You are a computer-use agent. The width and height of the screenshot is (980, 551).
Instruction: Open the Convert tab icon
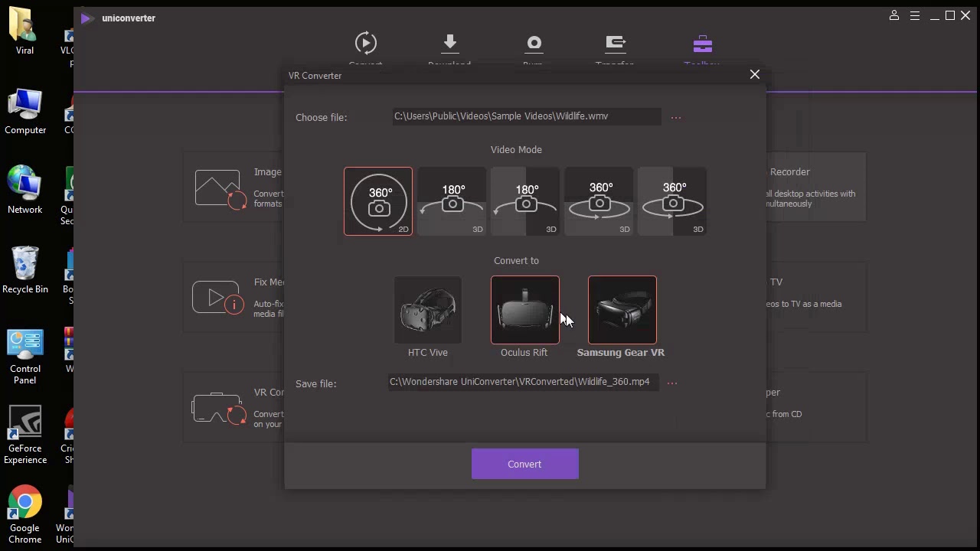click(x=366, y=43)
